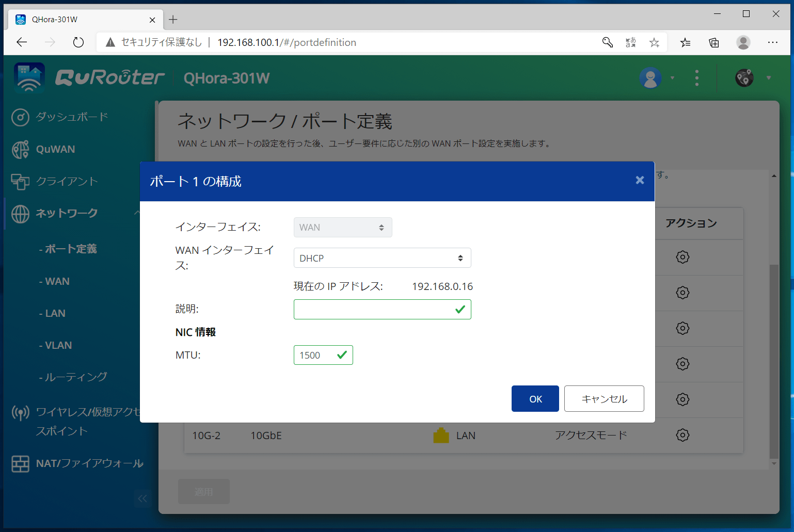Click the MTU input field
This screenshot has width=794, height=532.
tap(323, 355)
